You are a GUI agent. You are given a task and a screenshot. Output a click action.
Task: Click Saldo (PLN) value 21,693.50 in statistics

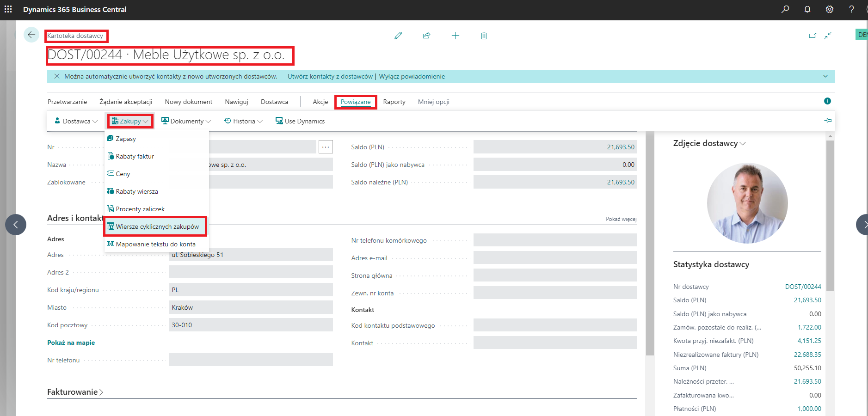[807, 300]
